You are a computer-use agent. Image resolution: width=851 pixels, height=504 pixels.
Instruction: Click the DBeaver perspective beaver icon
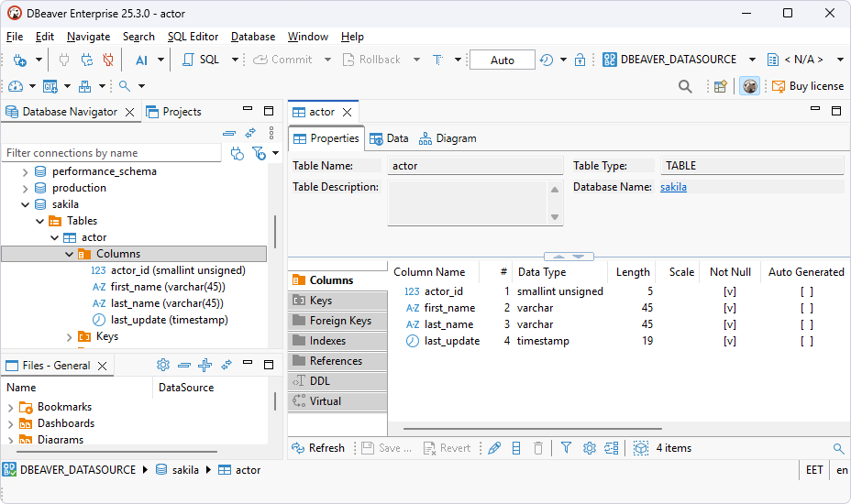749,86
